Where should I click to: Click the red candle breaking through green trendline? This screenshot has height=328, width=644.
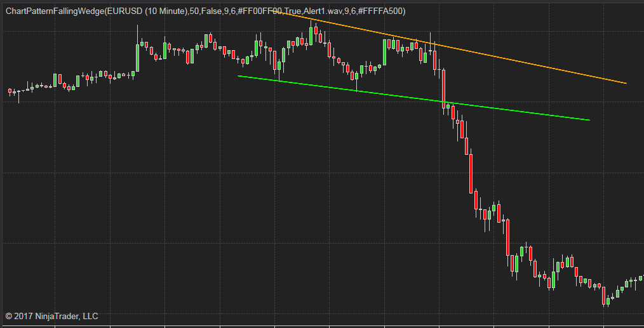443,89
